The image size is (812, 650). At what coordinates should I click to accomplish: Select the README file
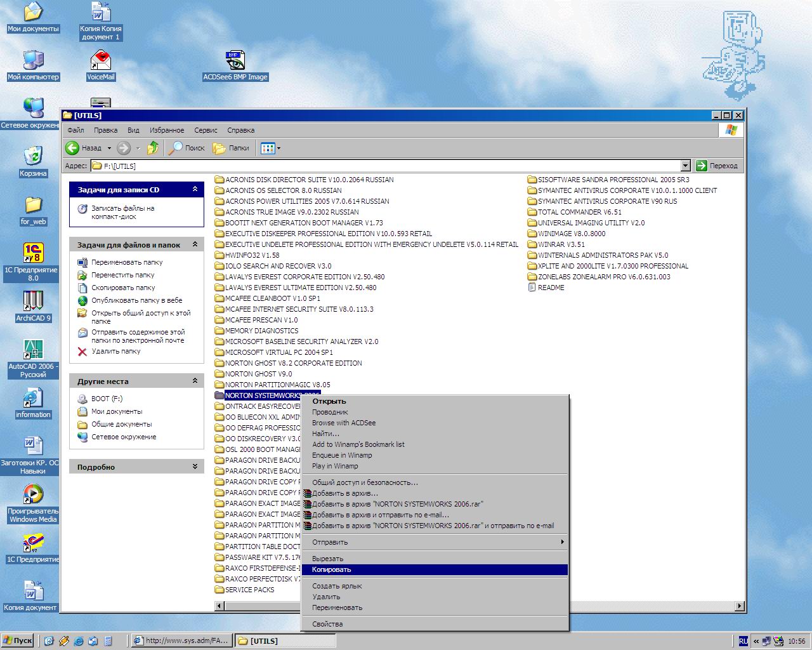[546, 288]
